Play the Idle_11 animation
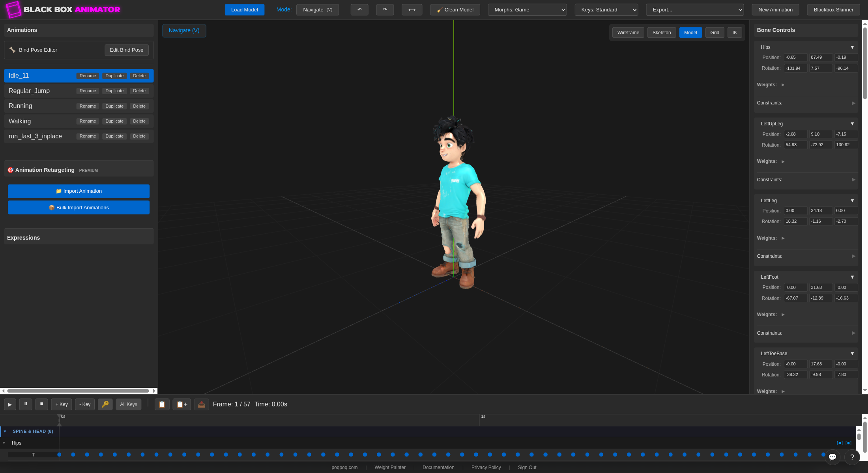This screenshot has height=473, width=868. pyautogui.click(x=10, y=404)
